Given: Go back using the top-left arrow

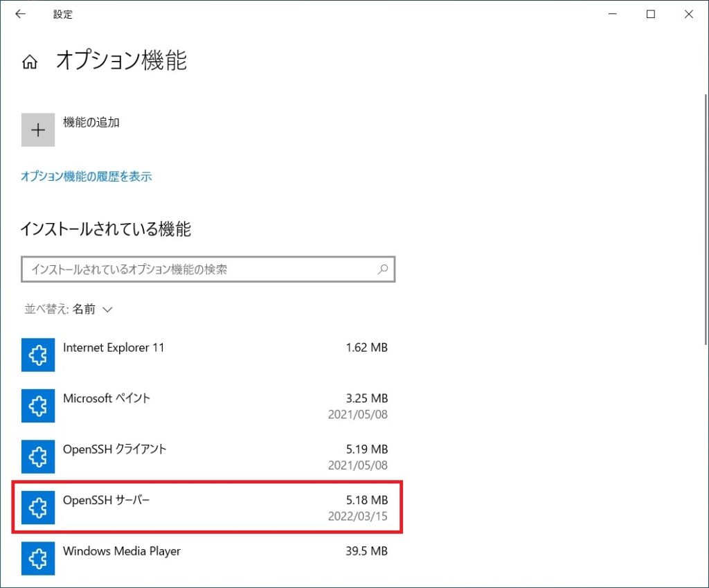Looking at the screenshot, I should 20,14.
